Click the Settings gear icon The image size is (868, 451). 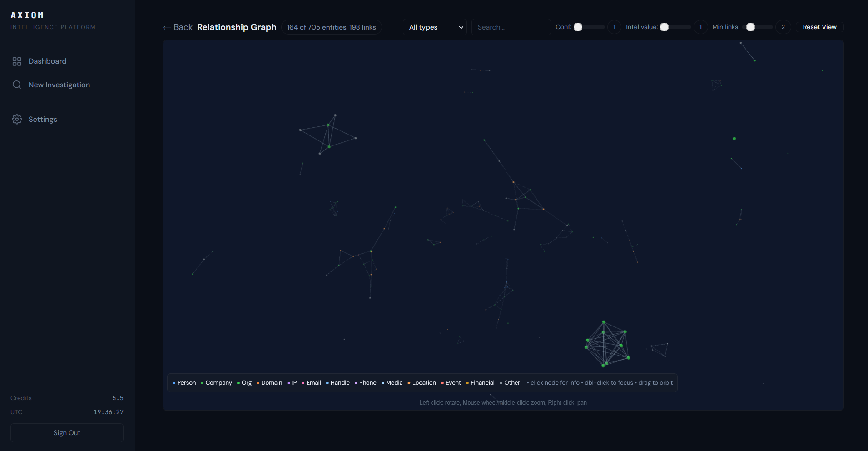[x=17, y=119]
